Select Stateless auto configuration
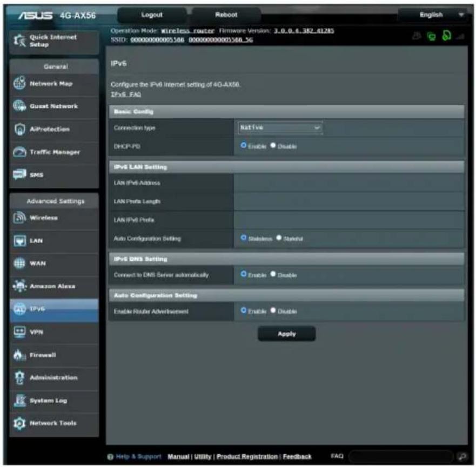 tap(243, 238)
